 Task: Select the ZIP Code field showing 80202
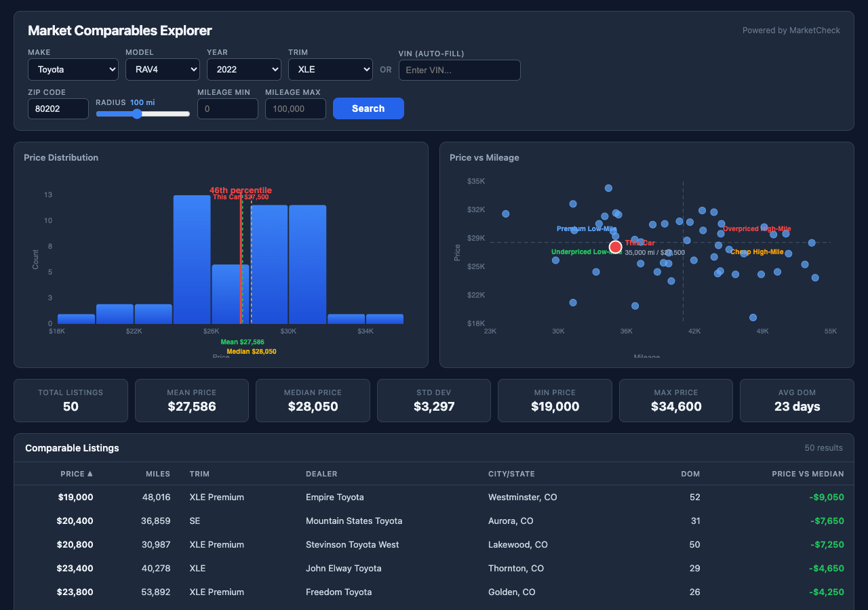pyautogui.click(x=58, y=108)
